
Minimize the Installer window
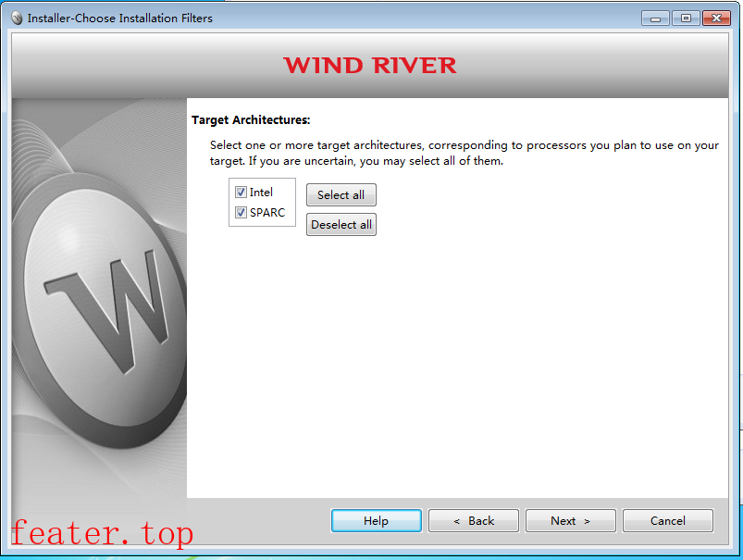pyautogui.click(x=655, y=19)
